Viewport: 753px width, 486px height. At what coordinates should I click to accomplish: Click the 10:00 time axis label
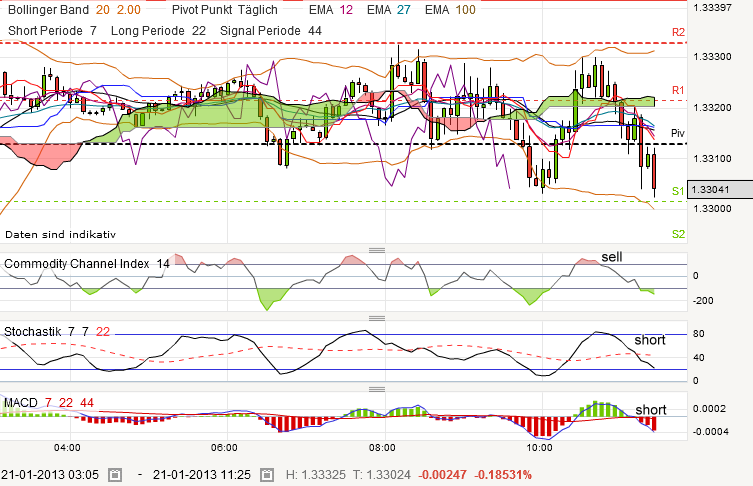(x=539, y=448)
